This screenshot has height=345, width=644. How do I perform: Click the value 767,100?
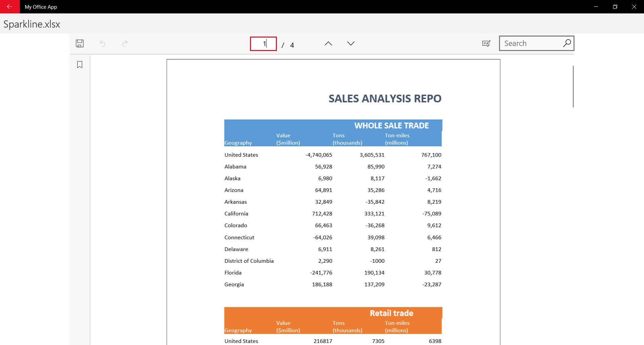[x=431, y=155]
